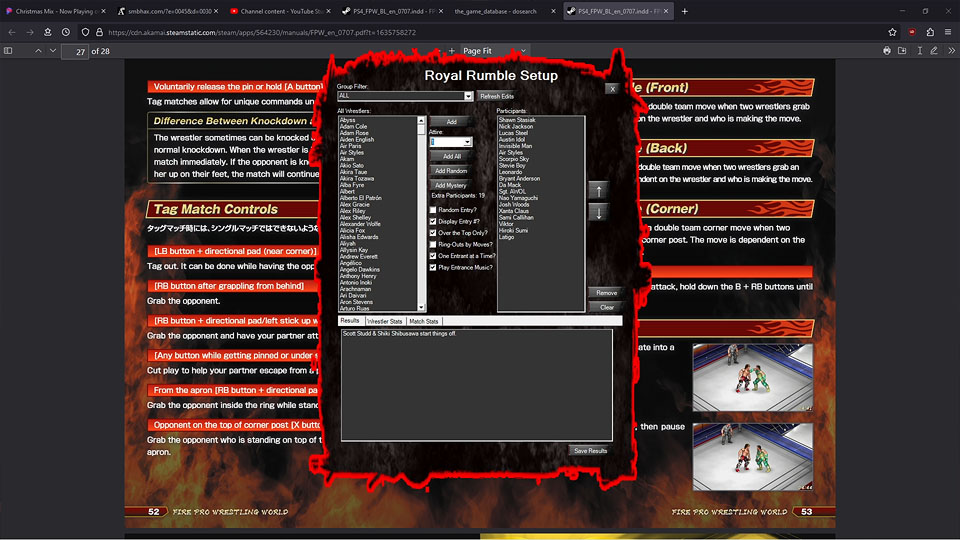Close the Christmas Mix browser tab
The width and height of the screenshot is (960, 540).
[x=103, y=11]
